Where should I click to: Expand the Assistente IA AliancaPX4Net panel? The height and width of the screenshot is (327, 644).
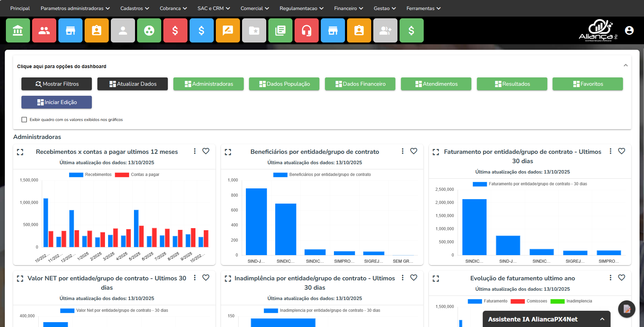[602, 319]
